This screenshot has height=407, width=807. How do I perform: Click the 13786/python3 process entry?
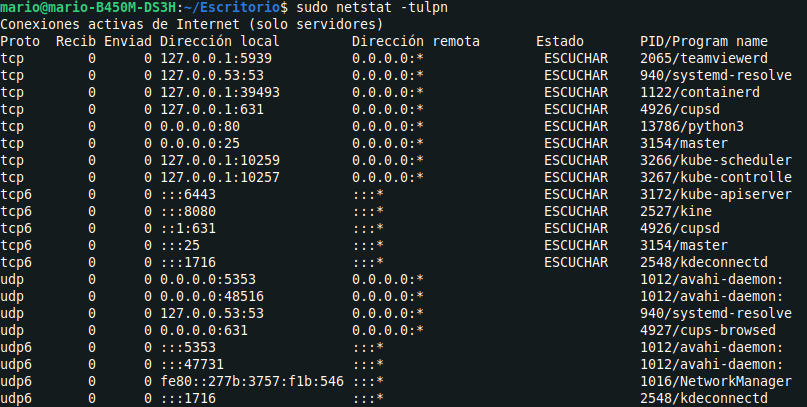tap(692, 126)
